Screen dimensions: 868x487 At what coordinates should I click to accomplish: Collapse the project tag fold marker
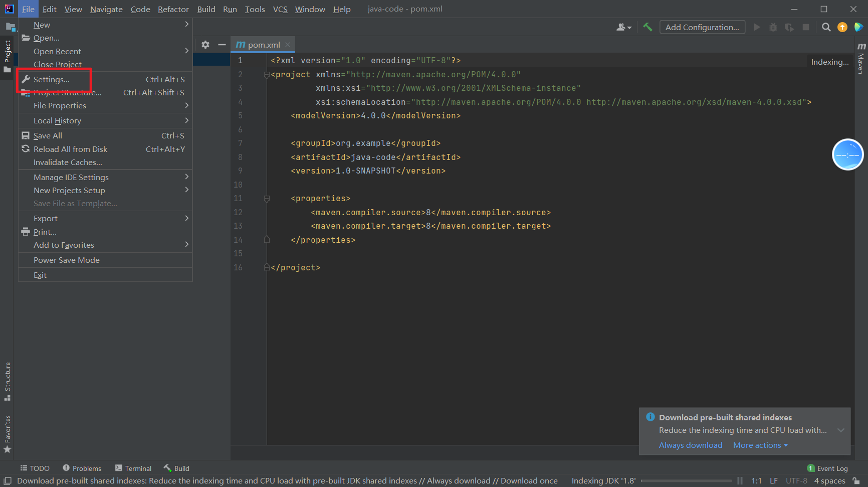[x=267, y=75]
